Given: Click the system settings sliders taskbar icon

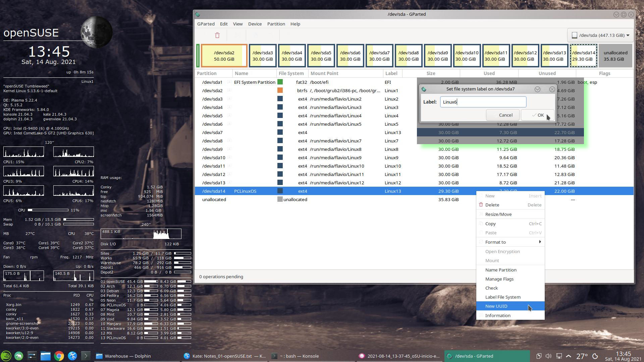Looking at the screenshot, I should (32, 356).
